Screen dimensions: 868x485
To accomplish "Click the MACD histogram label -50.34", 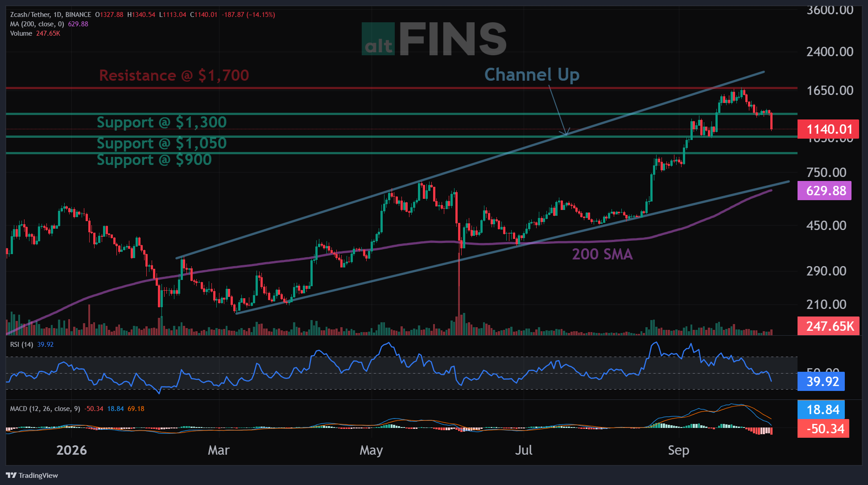I will (x=823, y=429).
